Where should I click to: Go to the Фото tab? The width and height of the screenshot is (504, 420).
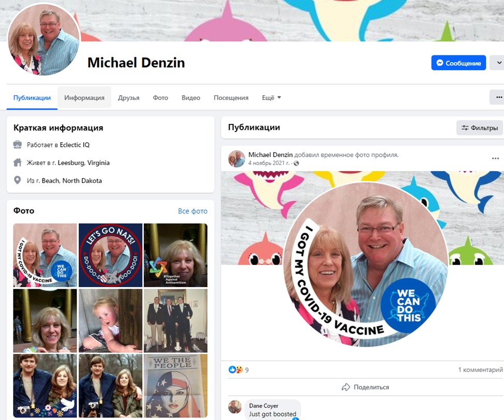(x=160, y=98)
